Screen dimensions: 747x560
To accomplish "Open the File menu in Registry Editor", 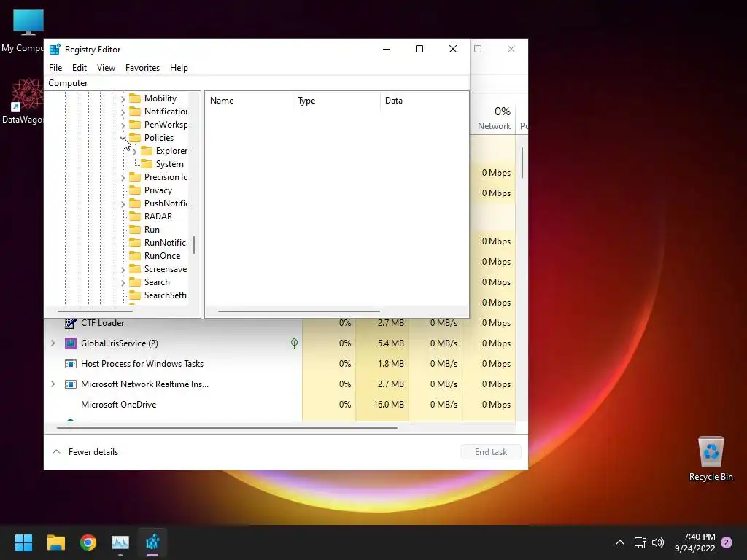I will [x=55, y=68].
